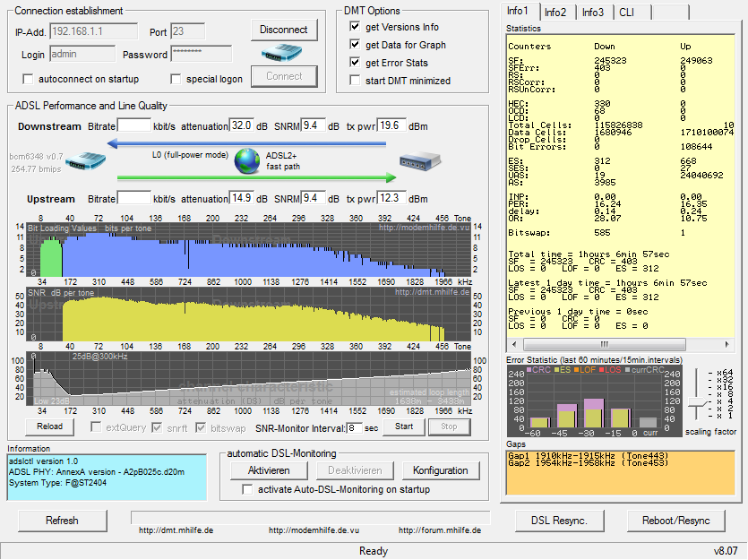Toggle the get Versions Info checkbox
The image size is (748, 560).
[x=354, y=26]
